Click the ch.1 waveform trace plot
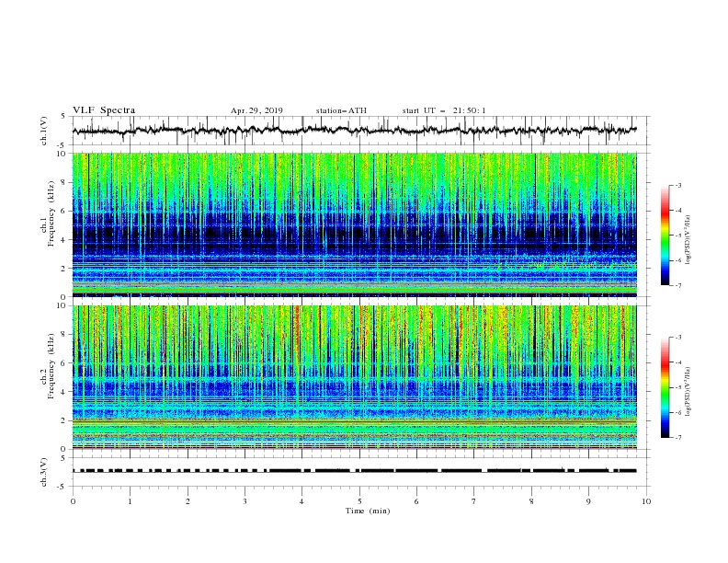 pos(355,131)
